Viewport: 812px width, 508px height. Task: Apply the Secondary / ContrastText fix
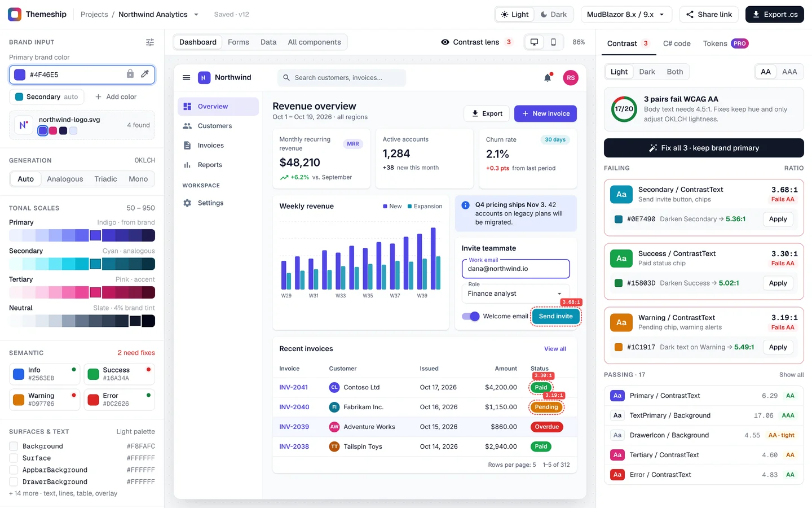point(778,219)
